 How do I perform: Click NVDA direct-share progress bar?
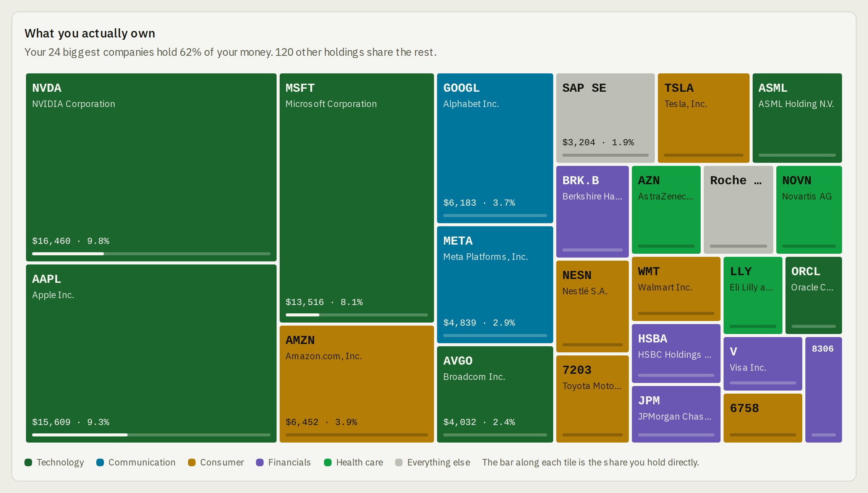(151, 254)
